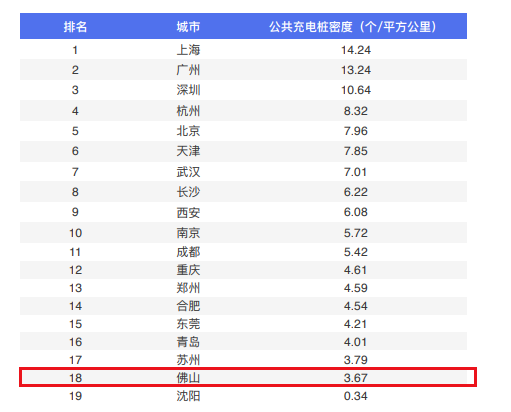Select the value 10.64
The image size is (511, 412).
(x=356, y=90)
